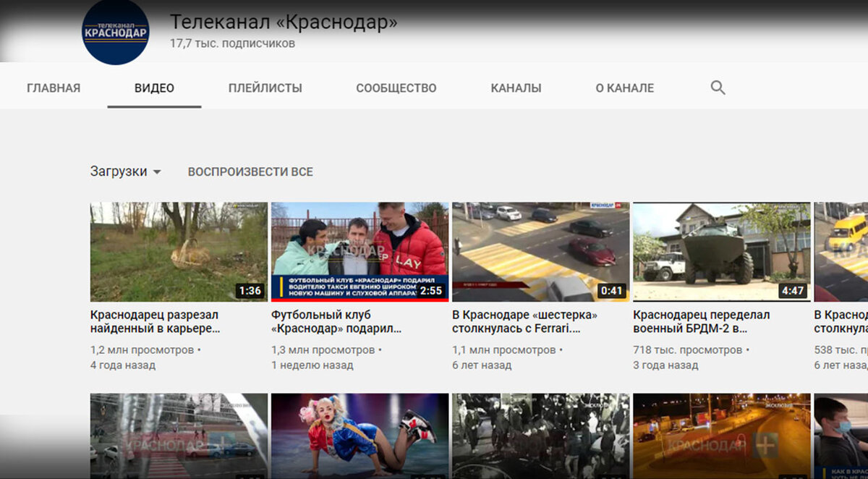Open the 0:41 crossroad crash video thumbnail
The image size is (868, 479).
540,252
